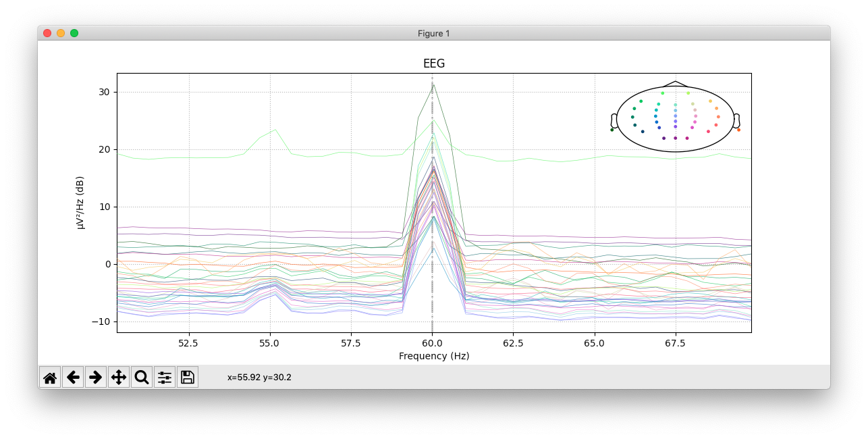Image resolution: width=868 pixels, height=439 pixels.
Task: Go forward to next view arrow
Action: point(96,377)
